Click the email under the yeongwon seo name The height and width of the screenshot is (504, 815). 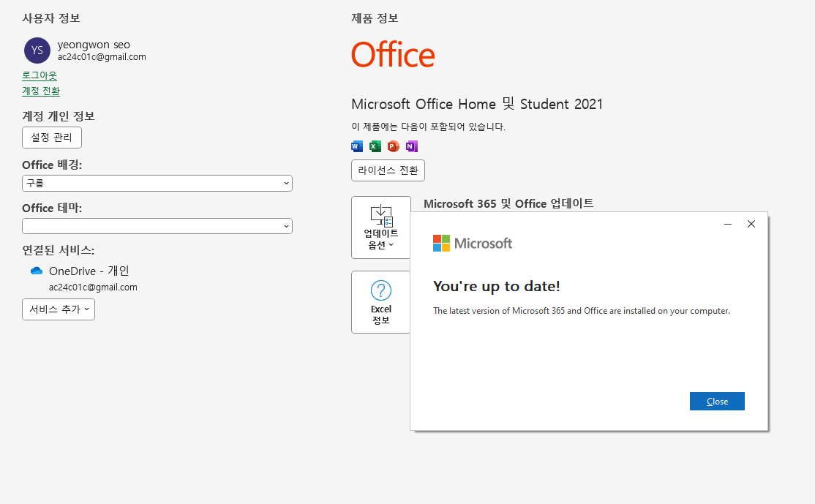(x=102, y=56)
